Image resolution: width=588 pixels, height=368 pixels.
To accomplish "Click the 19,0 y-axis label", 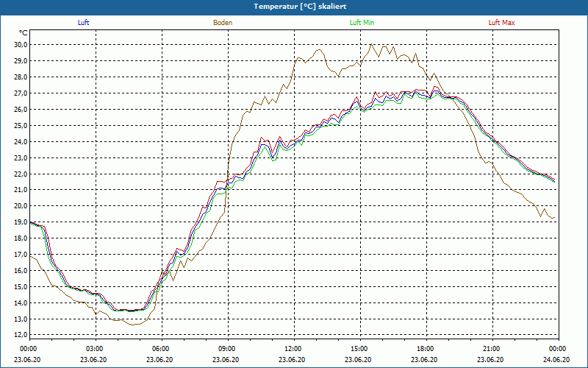I will tap(21, 222).
